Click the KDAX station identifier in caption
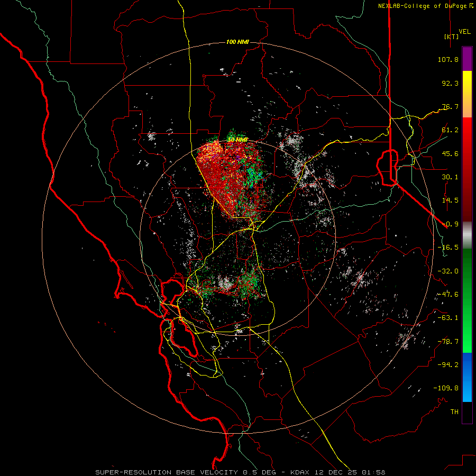 click(300, 472)
